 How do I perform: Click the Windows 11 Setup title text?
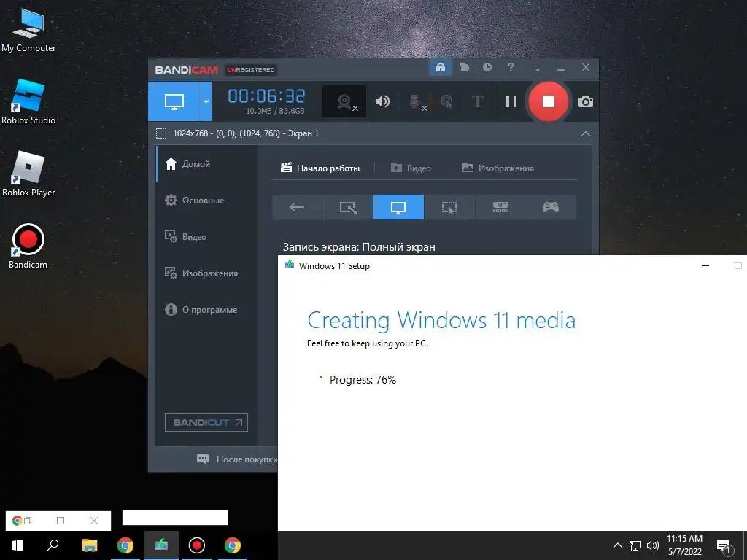click(x=334, y=265)
